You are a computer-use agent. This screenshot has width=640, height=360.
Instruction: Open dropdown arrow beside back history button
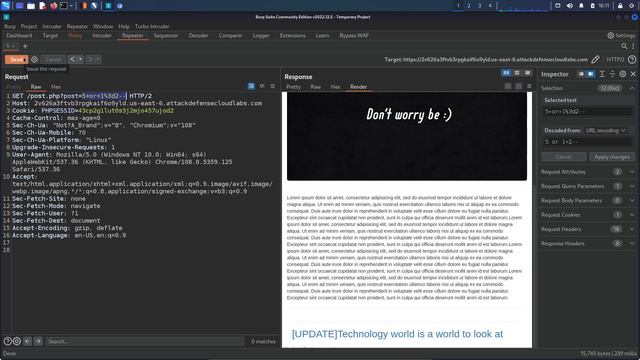tap(80, 60)
